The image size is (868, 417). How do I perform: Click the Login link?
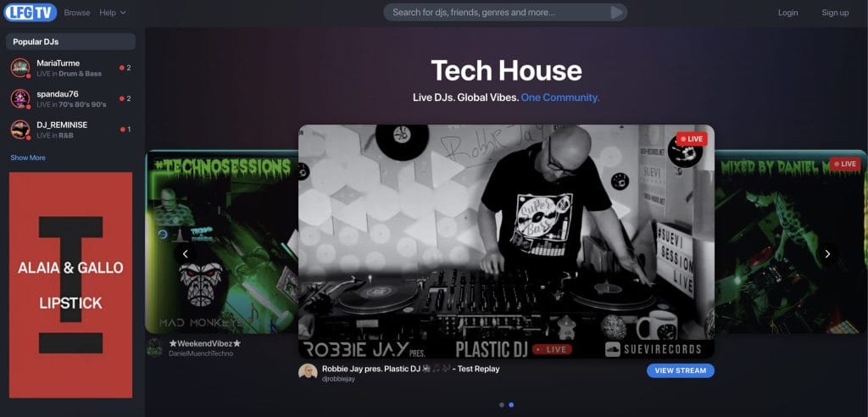(x=787, y=13)
